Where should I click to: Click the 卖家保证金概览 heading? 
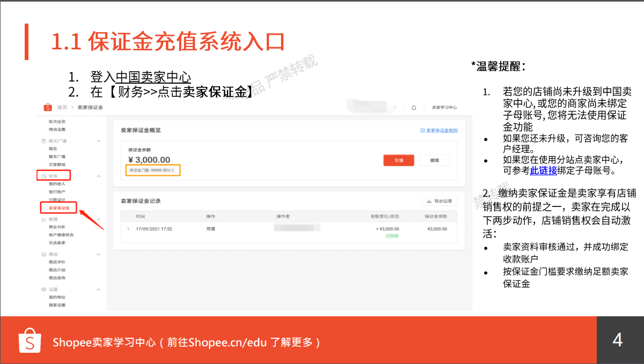[x=141, y=130]
